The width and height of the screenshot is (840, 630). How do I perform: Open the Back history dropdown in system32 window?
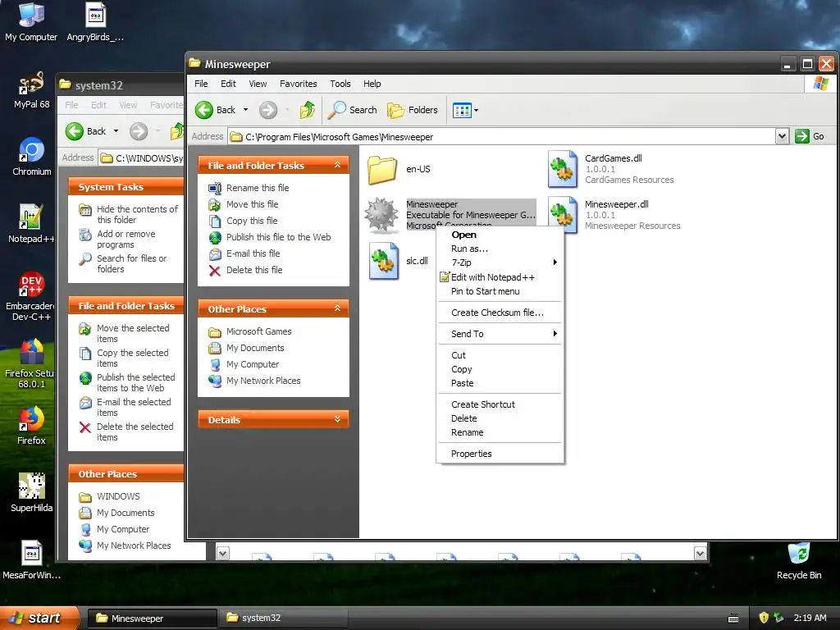pos(116,131)
